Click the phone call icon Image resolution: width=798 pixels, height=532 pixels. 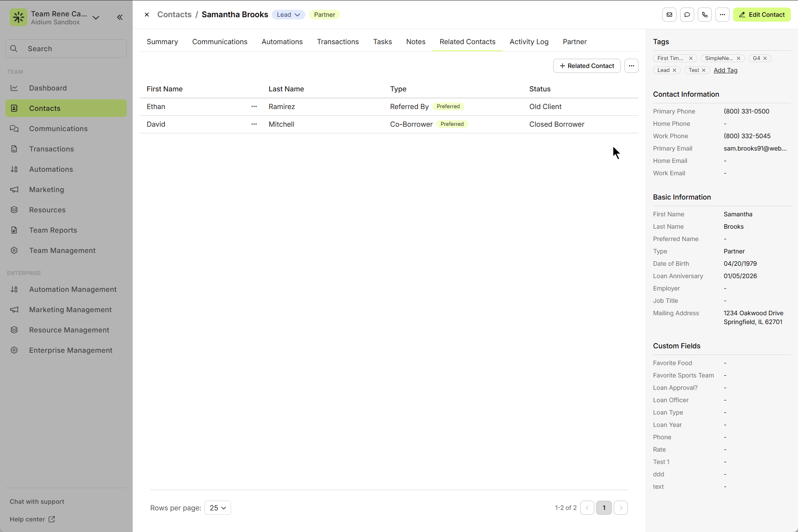pos(705,15)
